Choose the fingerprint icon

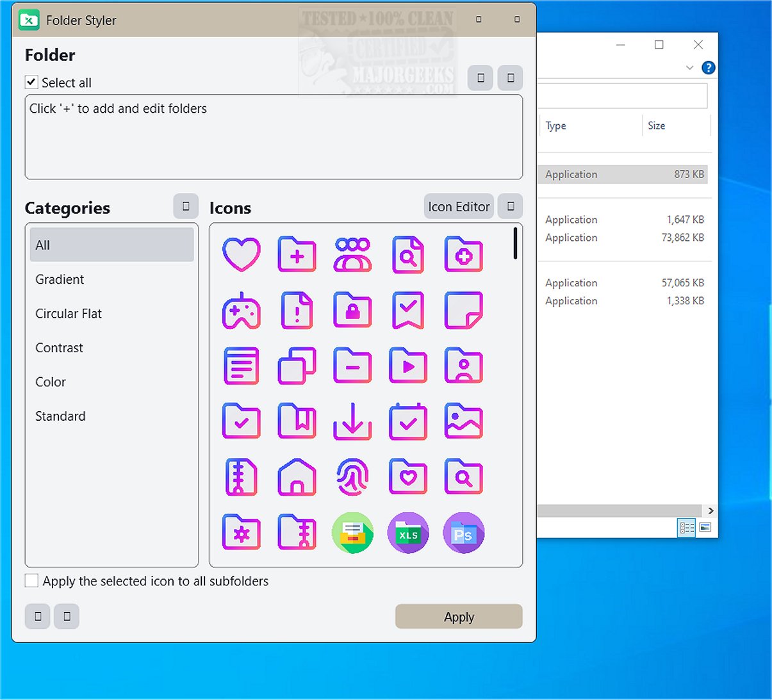pos(352,476)
